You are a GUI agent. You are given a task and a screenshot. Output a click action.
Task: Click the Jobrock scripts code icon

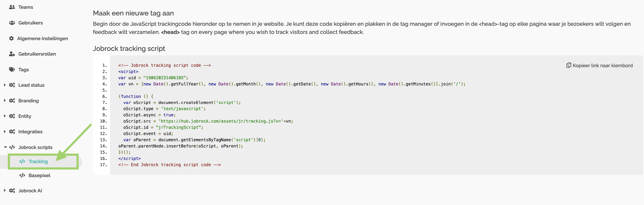[12, 147]
